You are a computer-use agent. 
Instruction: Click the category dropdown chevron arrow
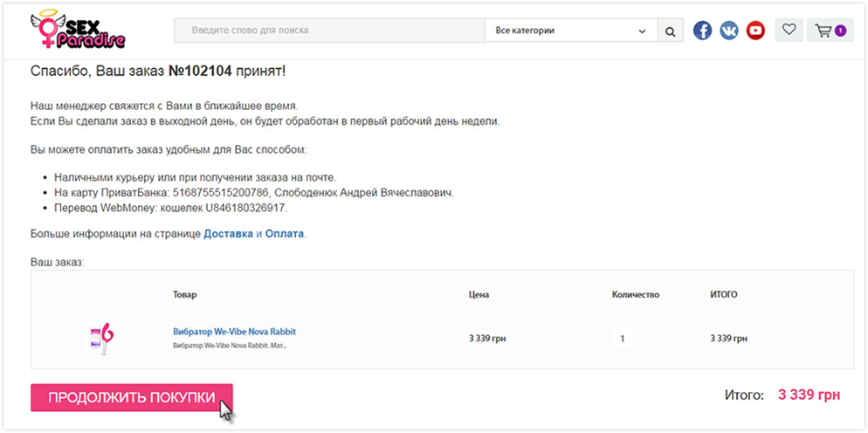pos(642,31)
